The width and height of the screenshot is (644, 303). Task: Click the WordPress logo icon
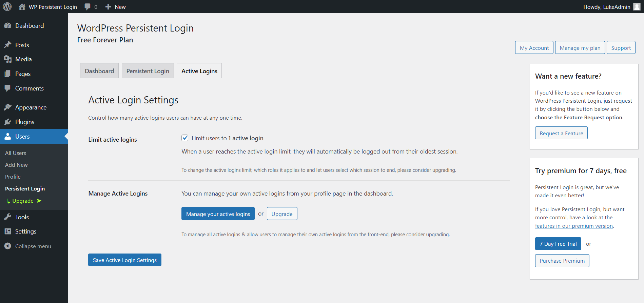click(x=7, y=7)
